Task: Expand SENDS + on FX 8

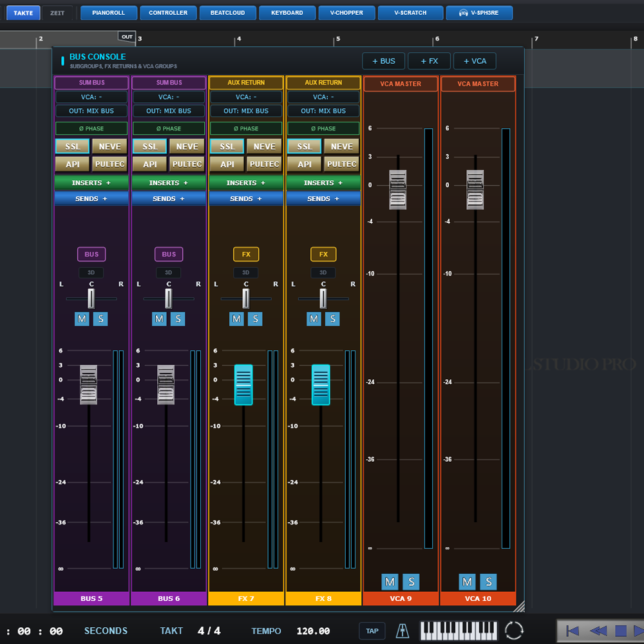Action: (x=323, y=199)
